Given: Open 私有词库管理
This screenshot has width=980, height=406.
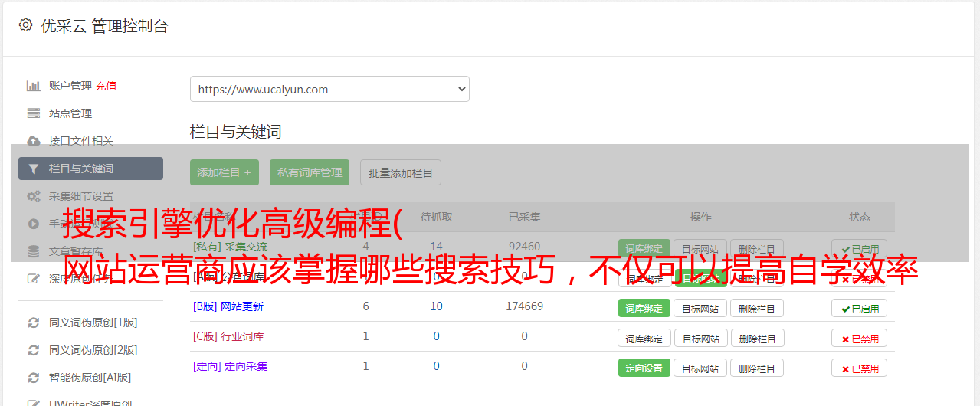Looking at the screenshot, I should [310, 172].
